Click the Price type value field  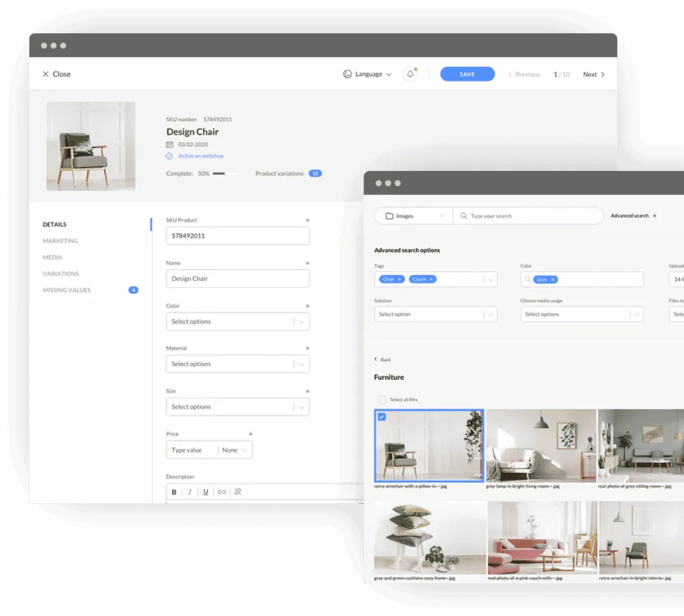point(192,450)
